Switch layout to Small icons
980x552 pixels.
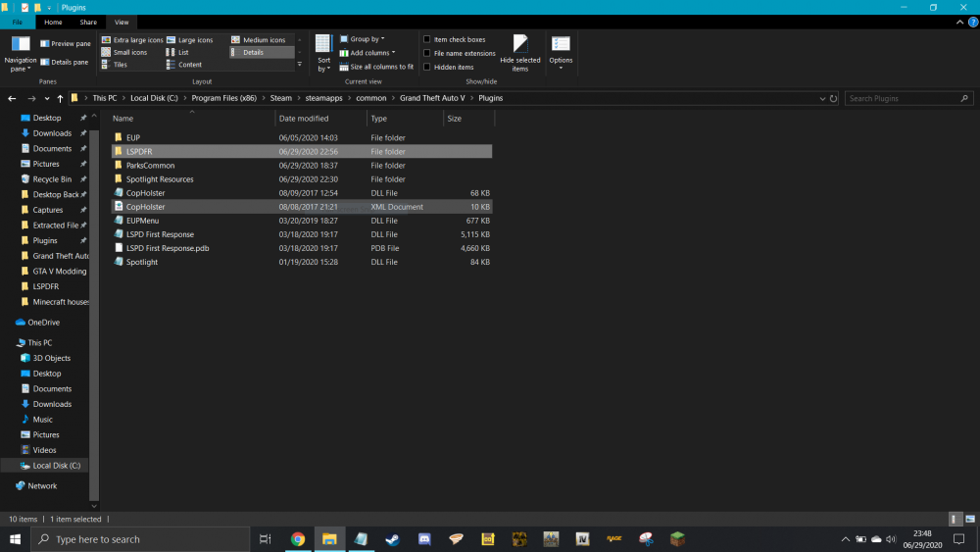(x=124, y=53)
